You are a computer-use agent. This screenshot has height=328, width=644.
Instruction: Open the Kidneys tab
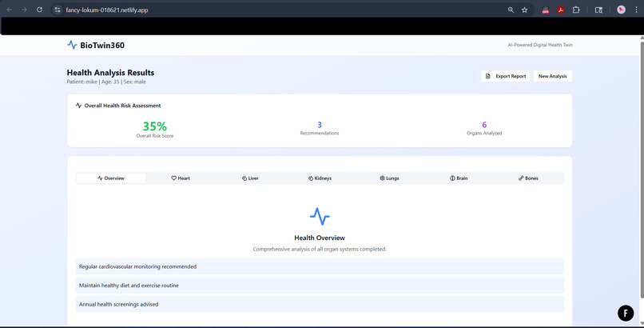point(320,178)
